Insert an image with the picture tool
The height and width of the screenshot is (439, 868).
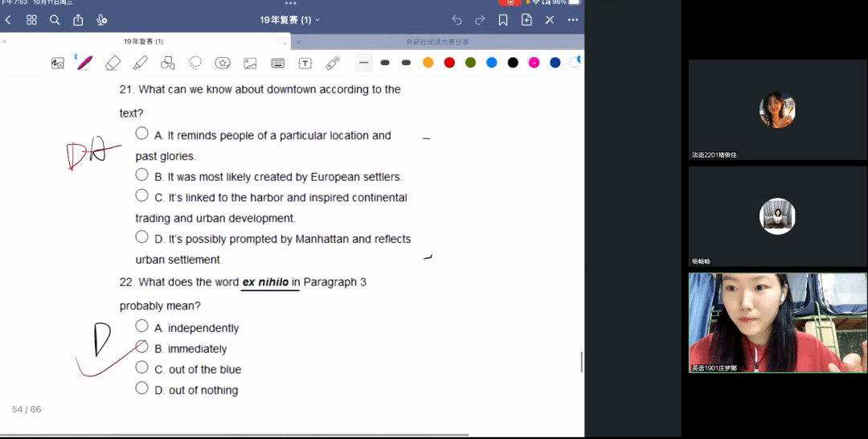click(250, 63)
